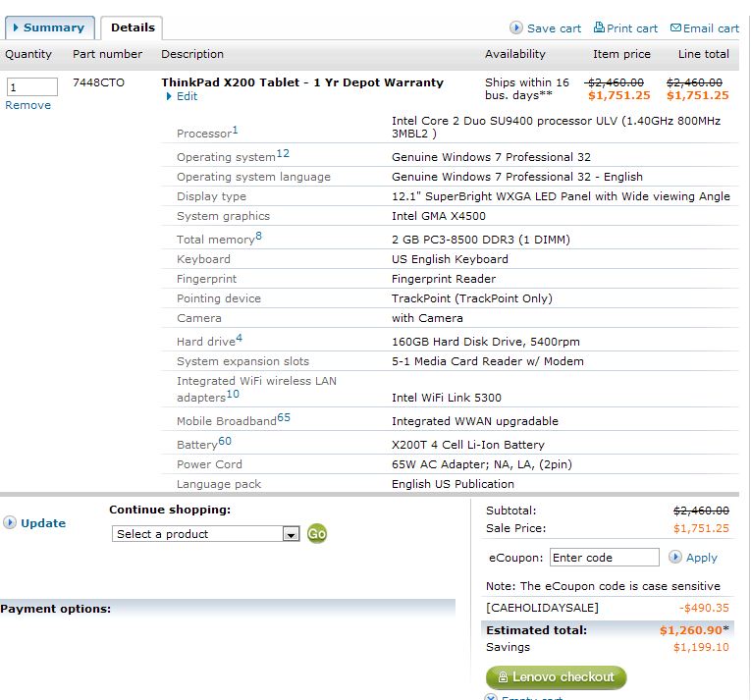Open WiFi adapters footnote 10
Screen dimensions: 751x700
(233, 394)
